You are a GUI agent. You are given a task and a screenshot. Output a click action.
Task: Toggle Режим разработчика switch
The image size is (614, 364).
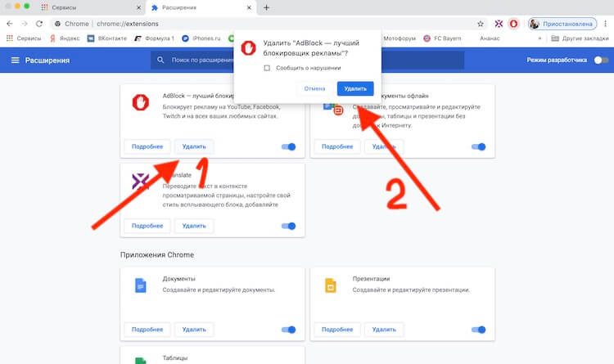(x=601, y=61)
